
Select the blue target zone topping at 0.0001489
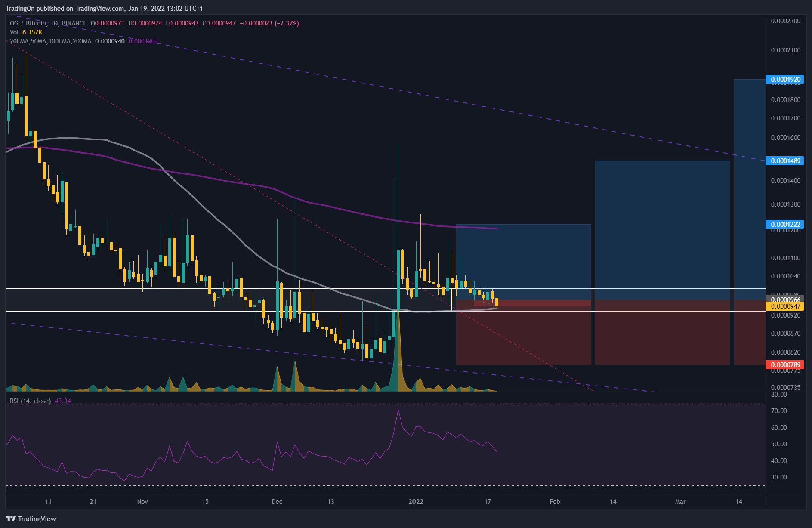click(x=662, y=230)
